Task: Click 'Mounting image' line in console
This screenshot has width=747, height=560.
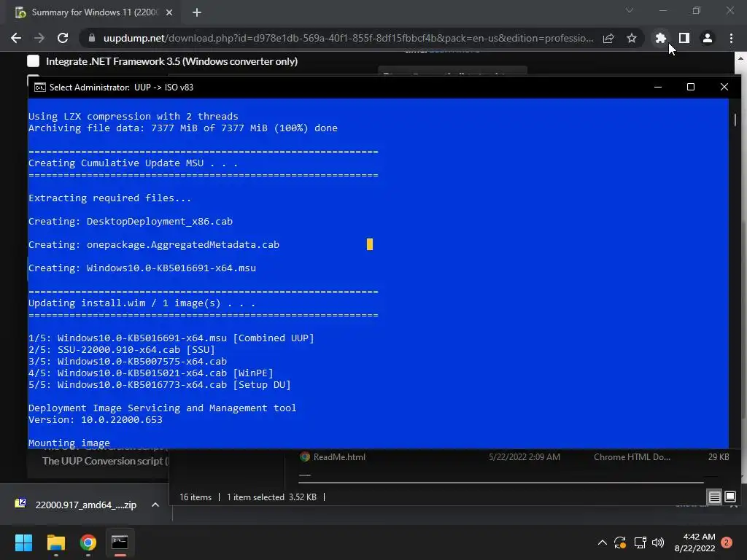Action: coord(69,443)
